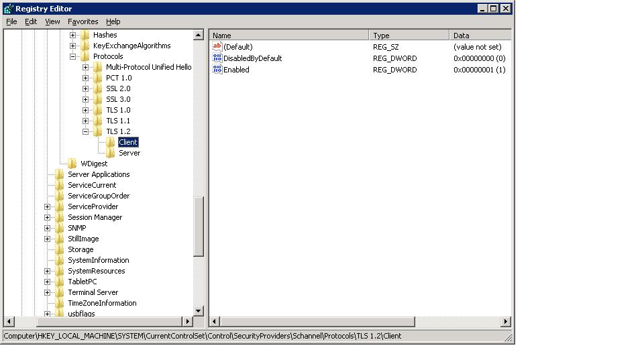Click the Hashes folder icon
The image size is (644, 362).
(x=85, y=35)
